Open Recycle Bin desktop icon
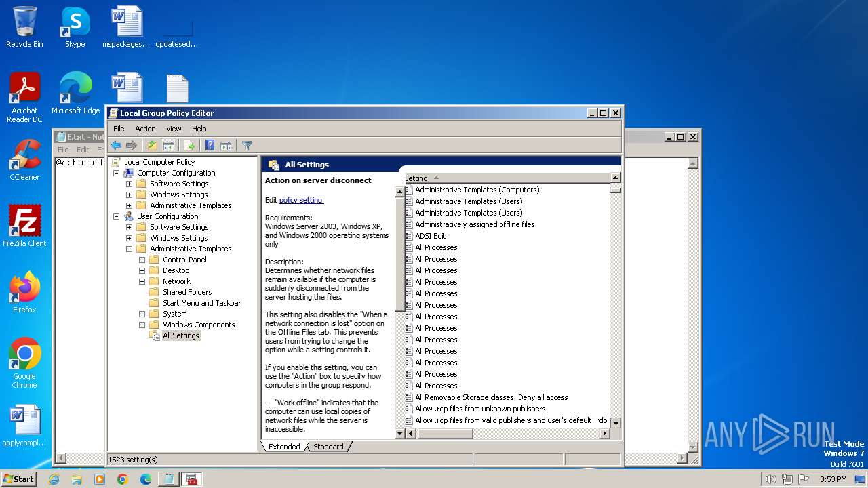The image size is (868, 488). 24,27
